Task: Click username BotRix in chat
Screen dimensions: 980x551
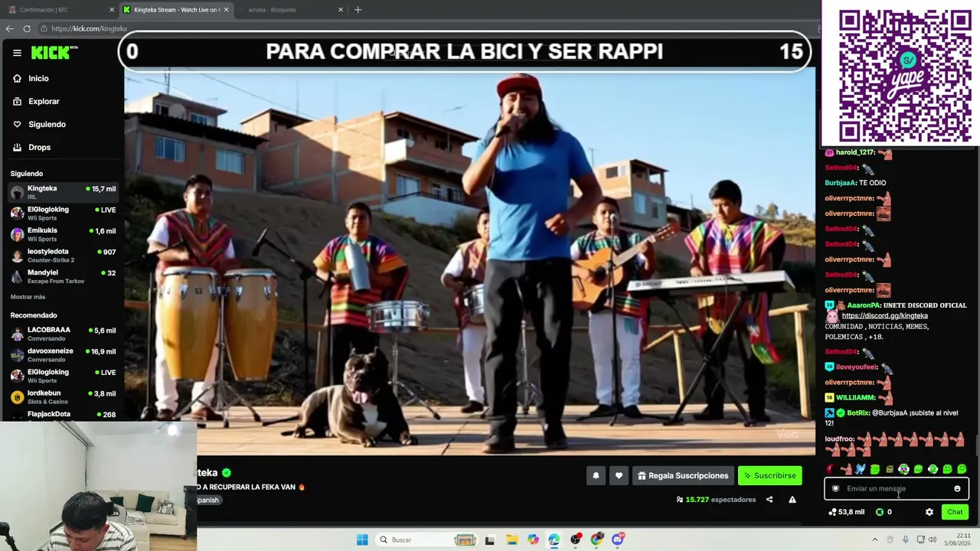Action: click(857, 412)
